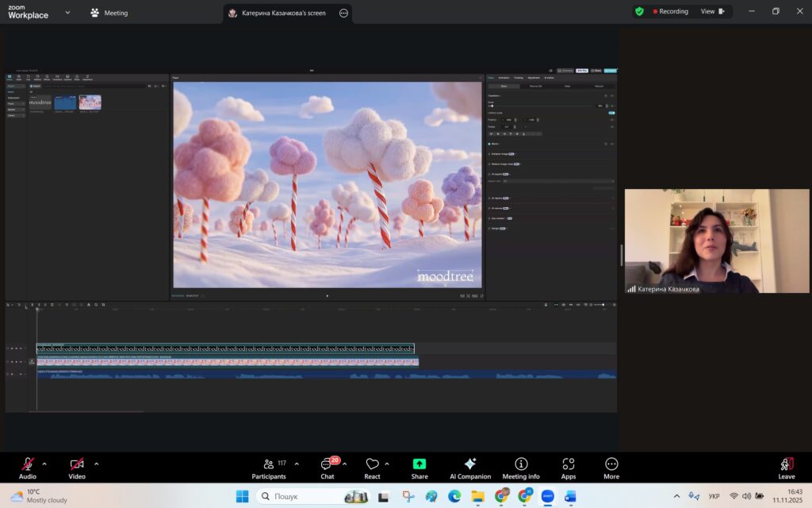Image resolution: width=812 pixels, height=508 pixels.
Task: Toggle the Blend checkbox in properties panel
Action: click(490, 144)
